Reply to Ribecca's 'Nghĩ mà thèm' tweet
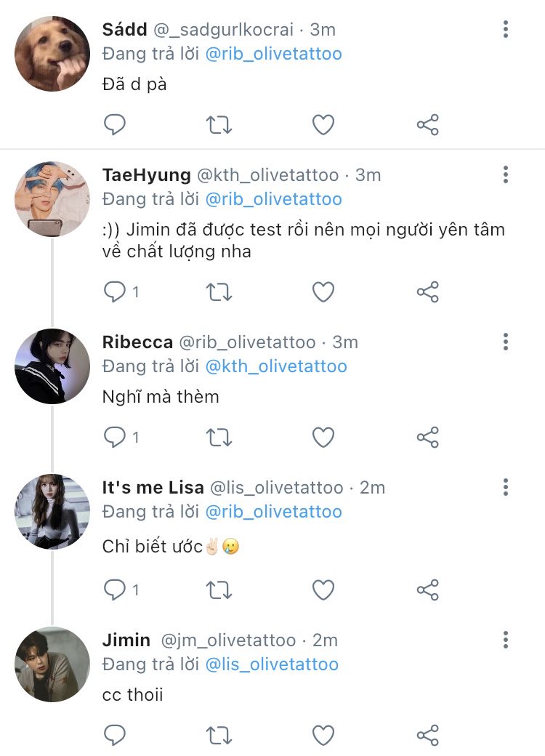 click(x=115, y=437)
